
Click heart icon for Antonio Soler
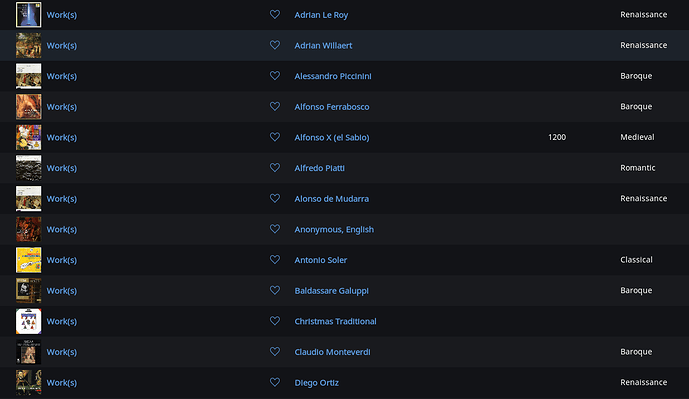pyautogui.click(x=275, y=260)
